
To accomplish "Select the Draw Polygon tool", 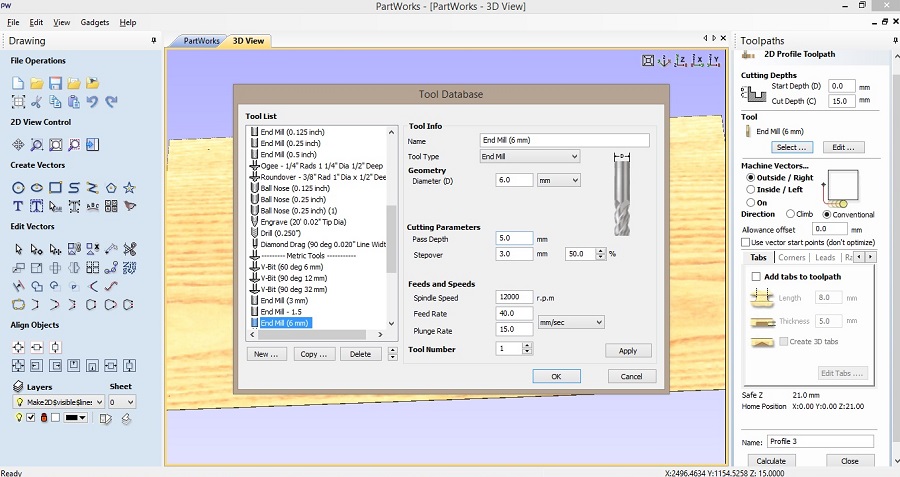I will tap(111, 188).
